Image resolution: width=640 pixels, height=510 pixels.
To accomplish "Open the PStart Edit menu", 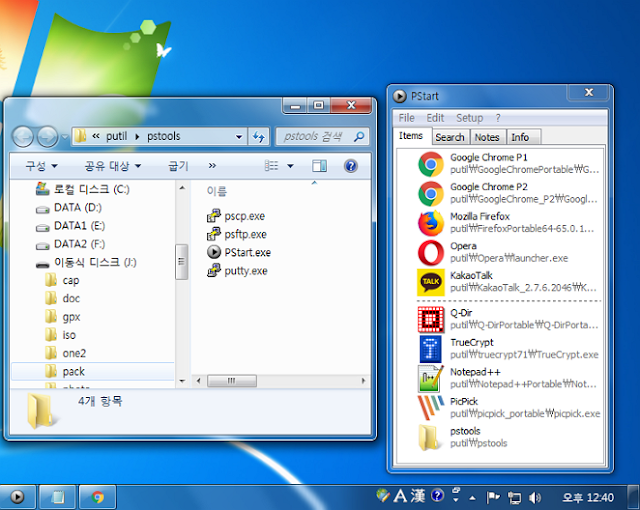I will tap(435, 118).
